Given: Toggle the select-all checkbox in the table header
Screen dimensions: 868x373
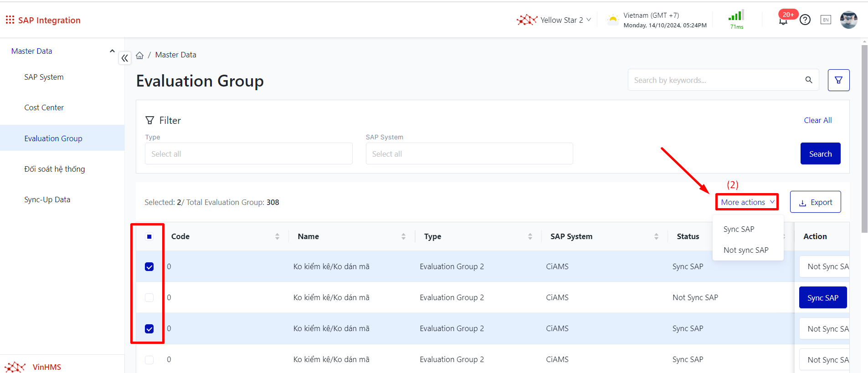Looking at the screenshot, I should click(x=149, y=236).
